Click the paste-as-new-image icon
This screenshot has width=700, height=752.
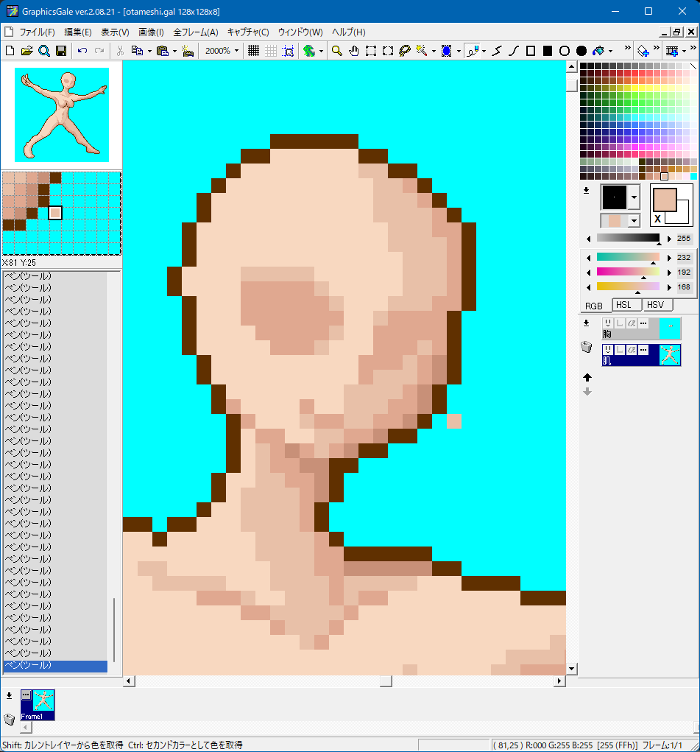click(188, 51)
